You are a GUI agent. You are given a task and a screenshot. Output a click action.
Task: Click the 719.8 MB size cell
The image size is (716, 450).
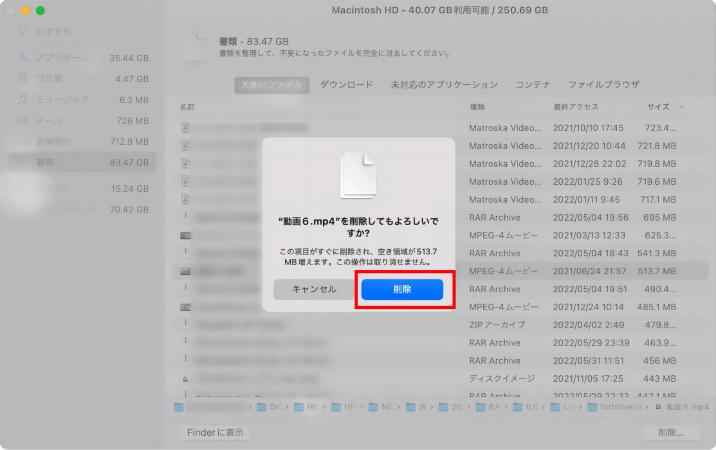click(x=657, y=164)
